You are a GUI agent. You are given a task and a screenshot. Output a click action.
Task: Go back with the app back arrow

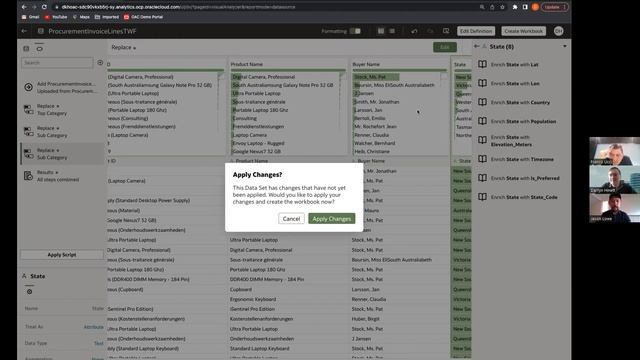tap(24, 31)
